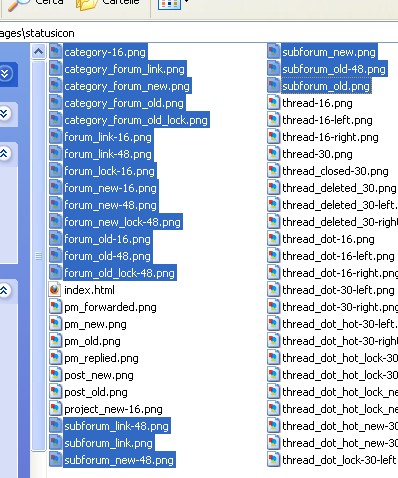Select the file pm_replied.png
Screen dimensions: 398x478
pyautogui.click(x=101, y=358)
